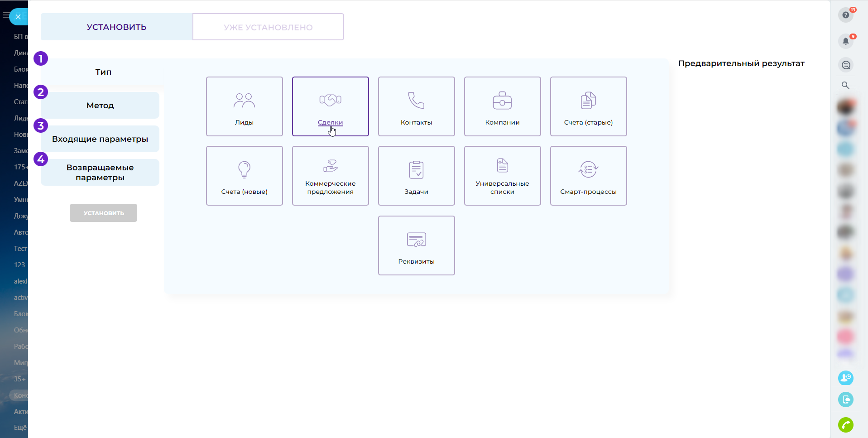Image resolution: width=868 pixels, height=438 pixels.
Task: Click the search magnifier in right sidebar
Action: tap(845, 85)
